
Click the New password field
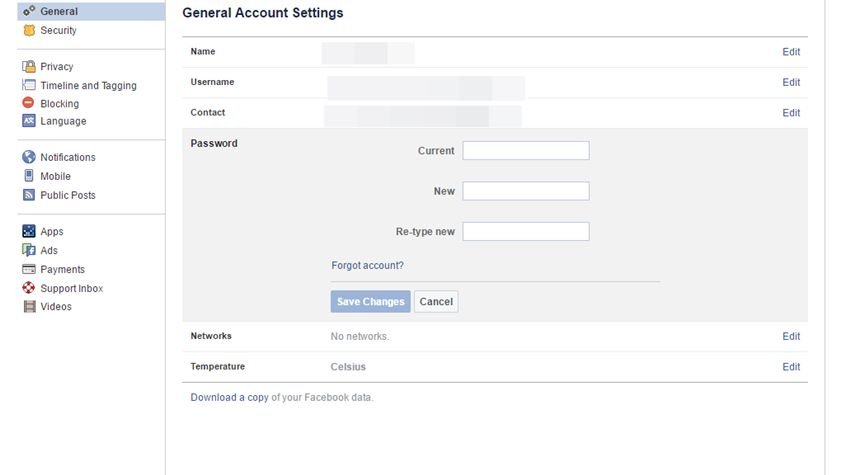526,191
